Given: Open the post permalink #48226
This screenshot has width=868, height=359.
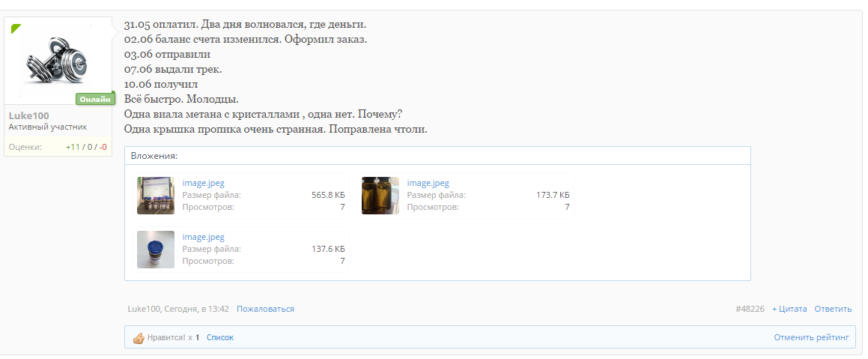Looking at the screenshot, I should pyautogui.click(x=749, y=309).
